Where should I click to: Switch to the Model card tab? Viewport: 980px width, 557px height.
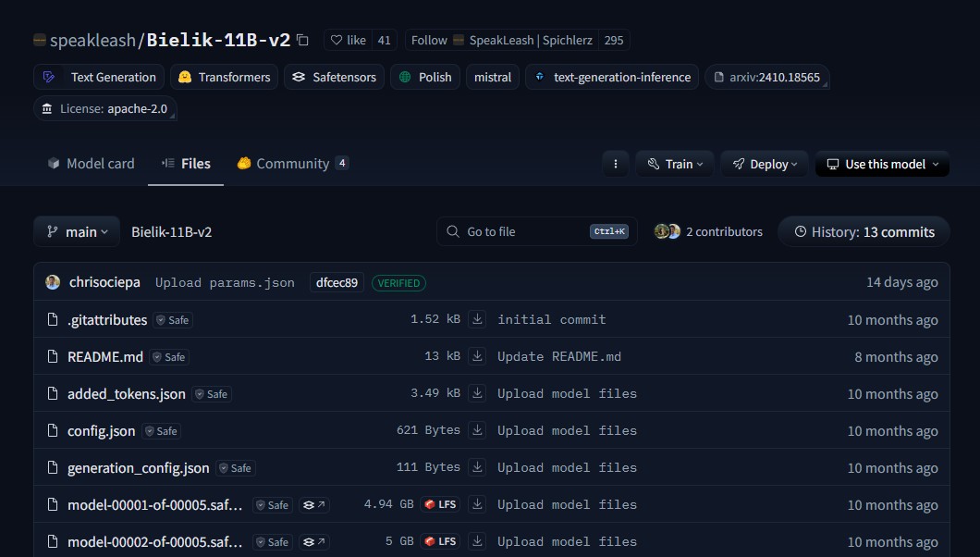click(91, 163)
